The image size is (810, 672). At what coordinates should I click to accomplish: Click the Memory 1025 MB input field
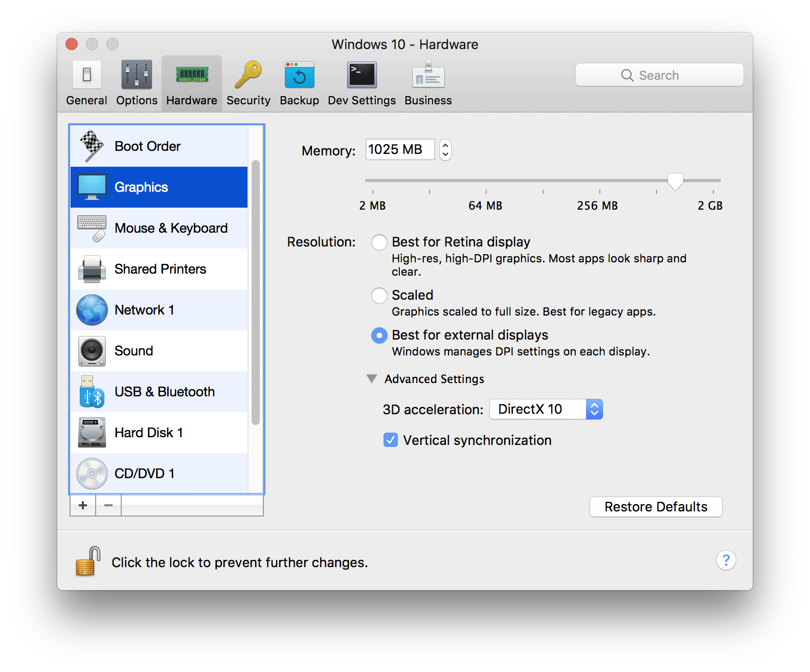400,149
